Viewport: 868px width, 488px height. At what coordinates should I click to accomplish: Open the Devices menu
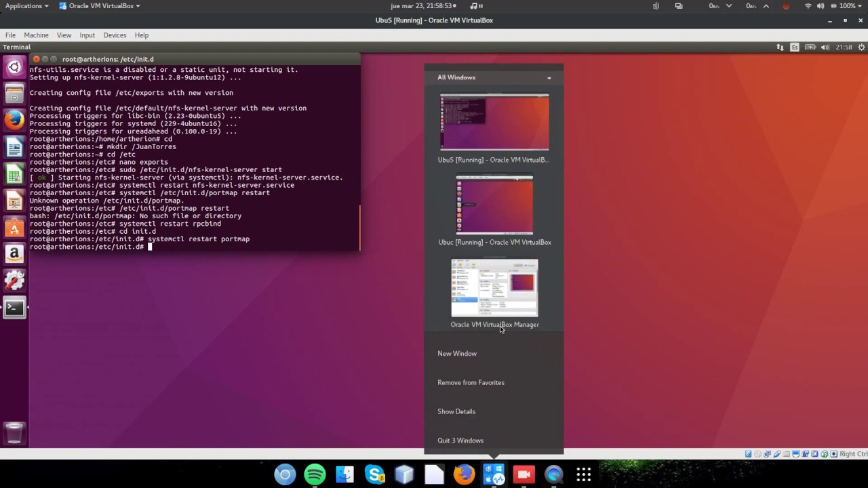115,35
